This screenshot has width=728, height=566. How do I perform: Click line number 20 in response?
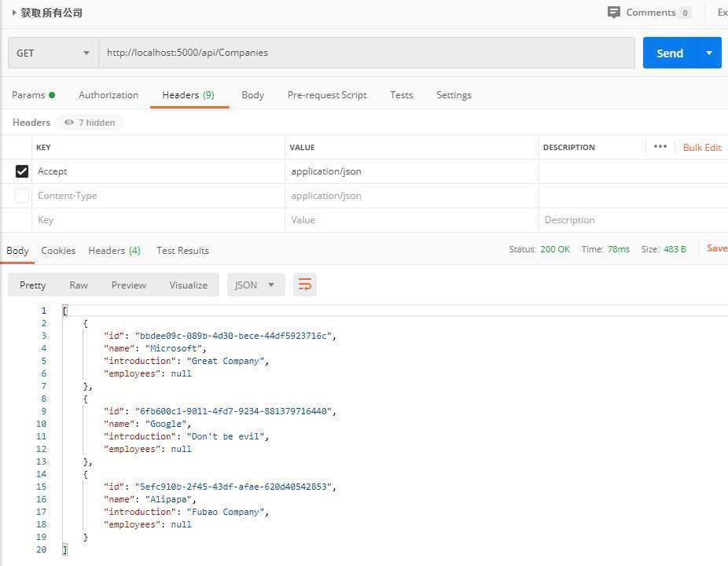(x=42, y=549)
